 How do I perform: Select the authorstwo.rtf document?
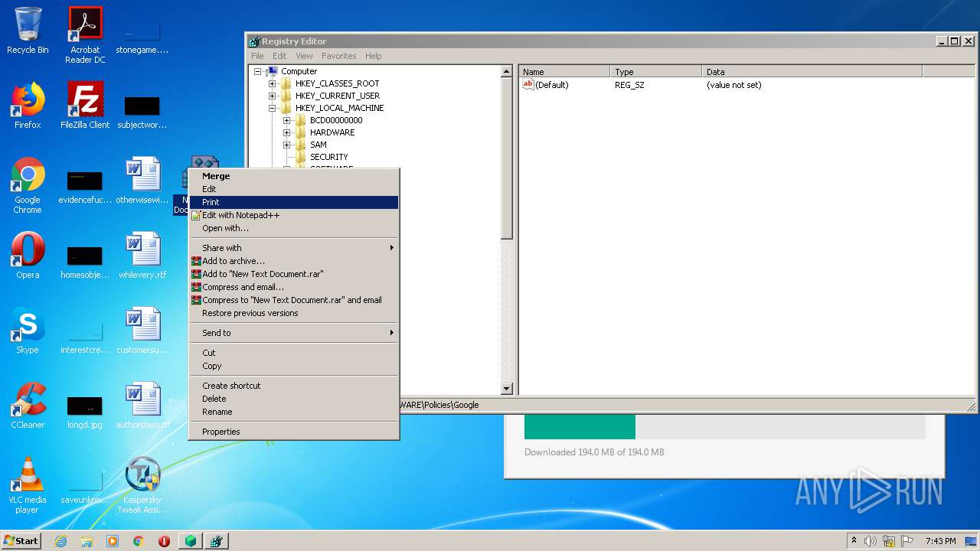pyautogui.click(x=142, y=406)
